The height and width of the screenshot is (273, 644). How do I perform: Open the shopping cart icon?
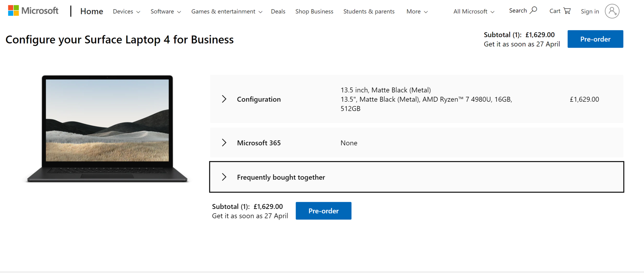tap(567, 11)
